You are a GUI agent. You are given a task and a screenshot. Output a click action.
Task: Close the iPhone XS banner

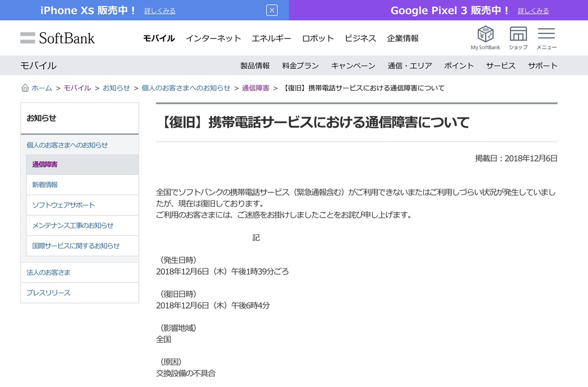pos(272,10)
